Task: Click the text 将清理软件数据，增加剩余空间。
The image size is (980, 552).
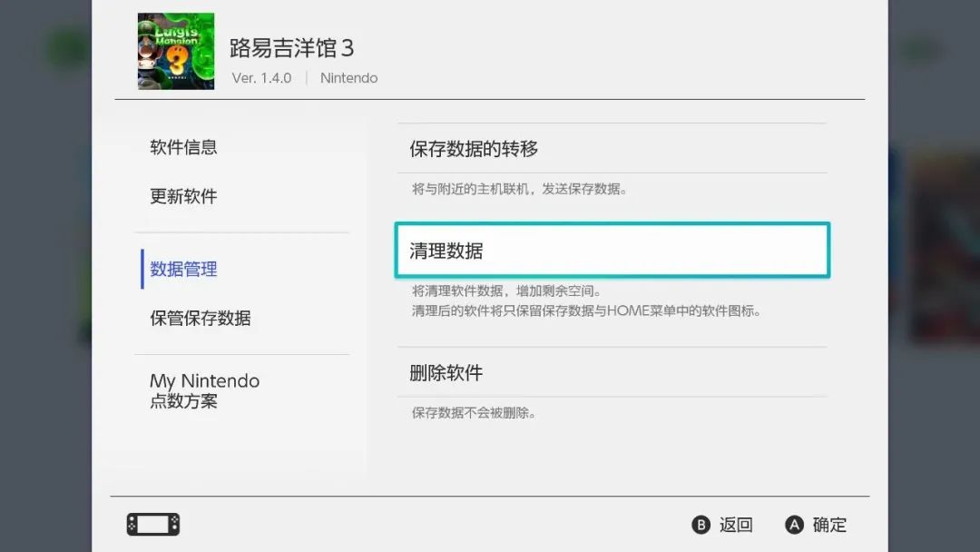Action: 506,291
